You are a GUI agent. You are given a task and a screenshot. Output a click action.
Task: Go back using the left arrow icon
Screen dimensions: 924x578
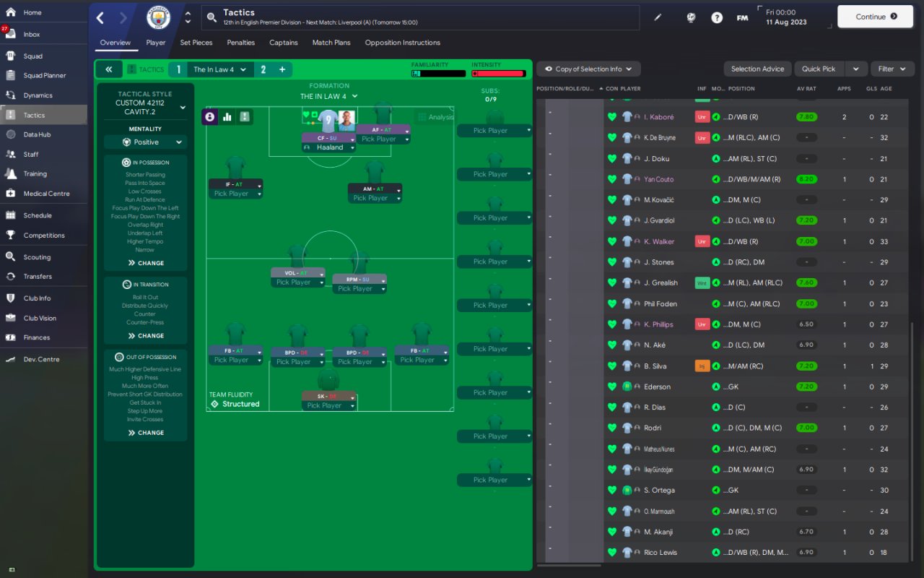pos(100,17)
